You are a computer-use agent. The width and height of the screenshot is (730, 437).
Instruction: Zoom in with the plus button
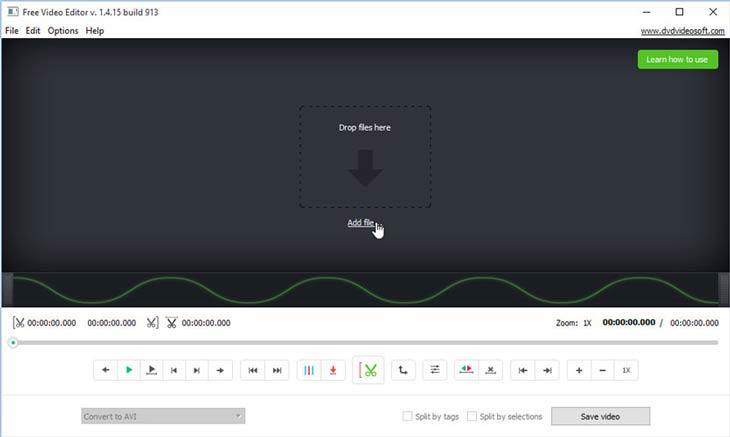click(x=579, y=370)
